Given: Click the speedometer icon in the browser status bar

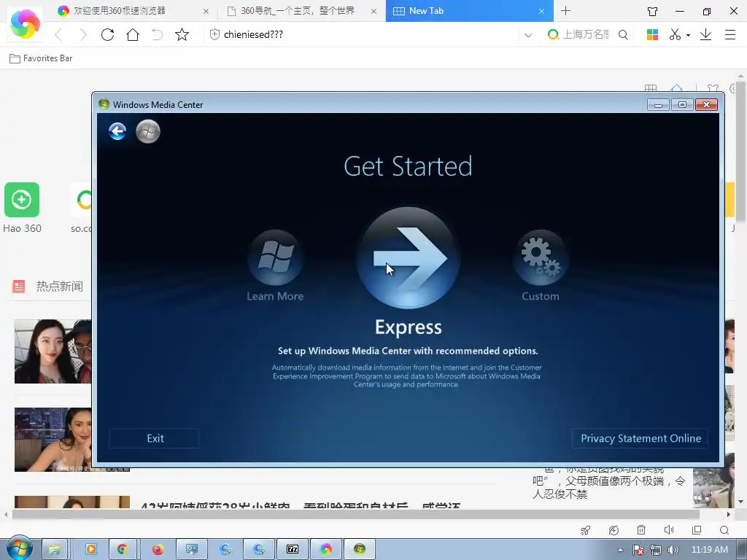Looking at the screenshot, I should (x=614, y=530).
